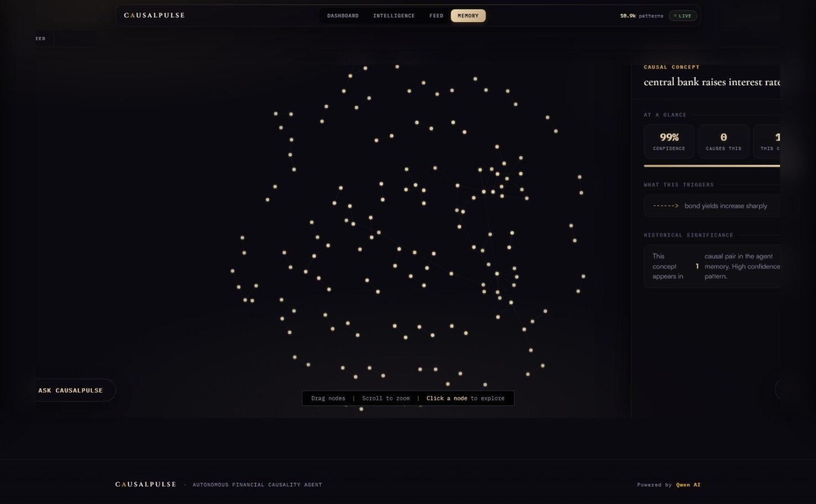Click the central bank raises interest rate title
Screen dimensions: 816x504
click(x=711, y=82)
